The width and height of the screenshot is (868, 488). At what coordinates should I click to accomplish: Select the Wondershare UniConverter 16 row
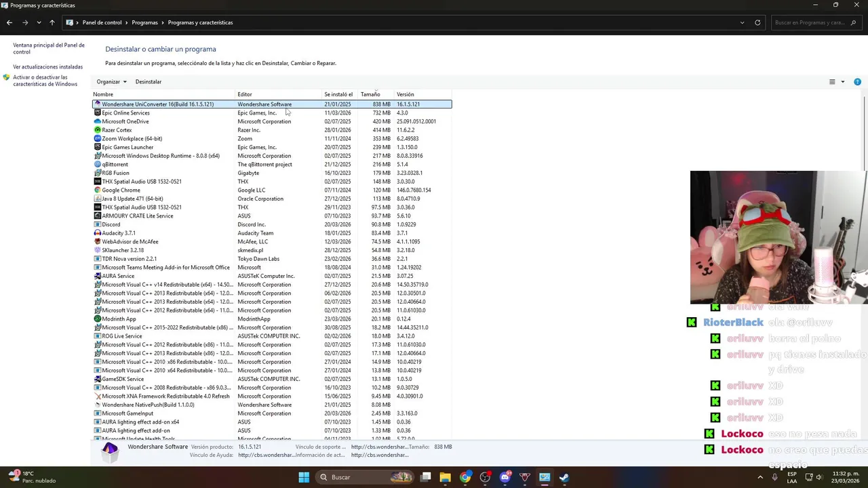[272, 104]
